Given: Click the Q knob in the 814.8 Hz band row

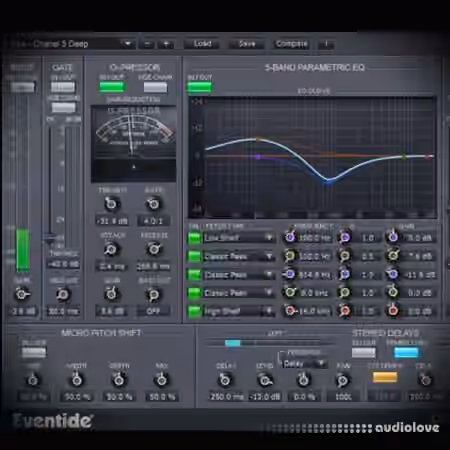Looking at the screenshot, I should click(x=345, y=274).
